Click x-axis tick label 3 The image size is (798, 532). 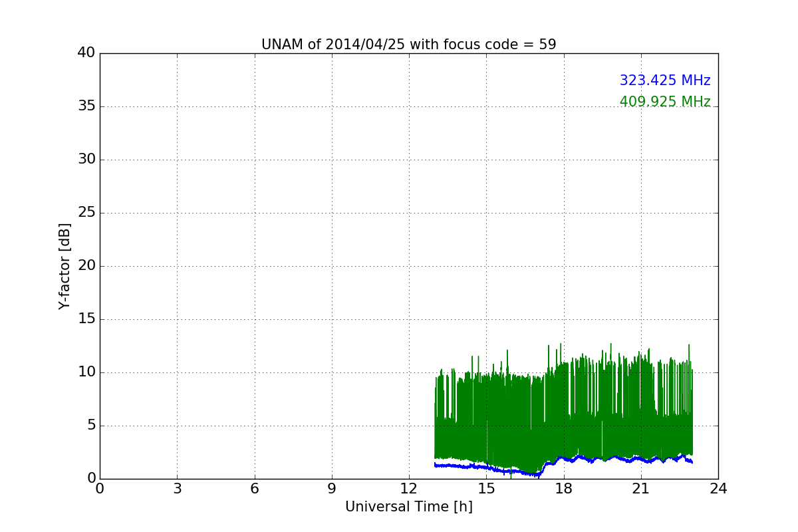[177, 489]
